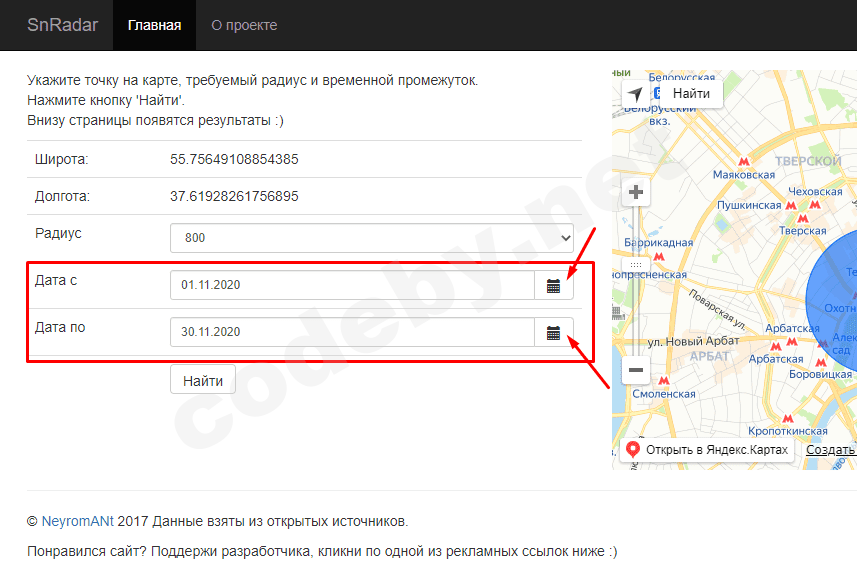Click Пушкинская station label on map
The image size is (857, 585).
click(749, 206)
